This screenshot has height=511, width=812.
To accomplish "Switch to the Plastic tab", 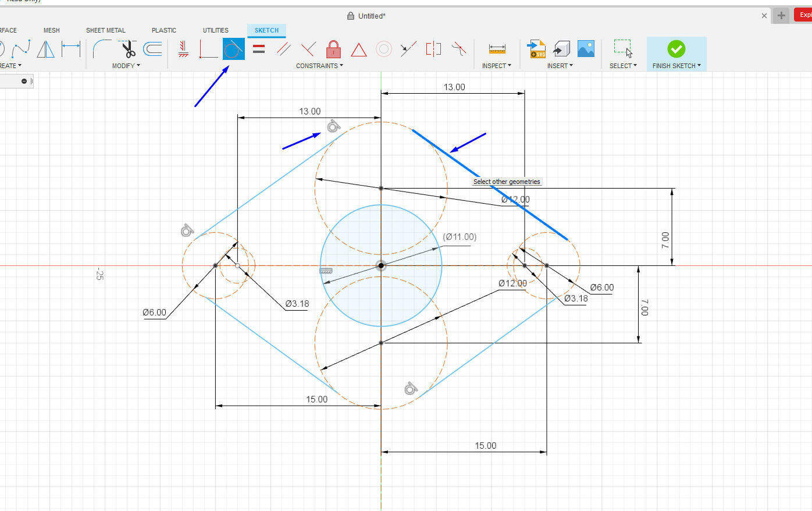I will click(x=164, y=30).
